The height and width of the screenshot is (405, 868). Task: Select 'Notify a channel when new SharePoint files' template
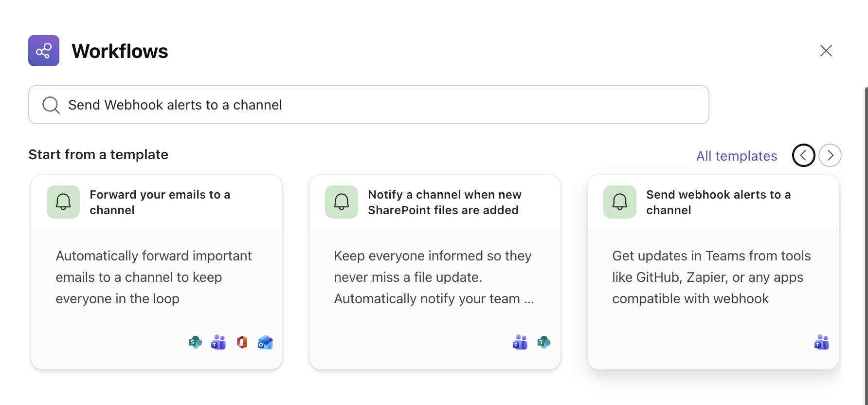(x=444, y=202)
